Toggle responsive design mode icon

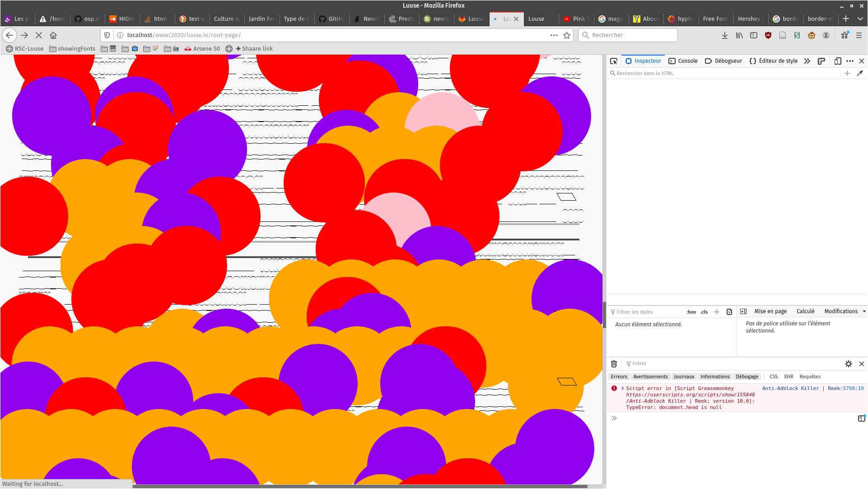[x=838, y=61]
